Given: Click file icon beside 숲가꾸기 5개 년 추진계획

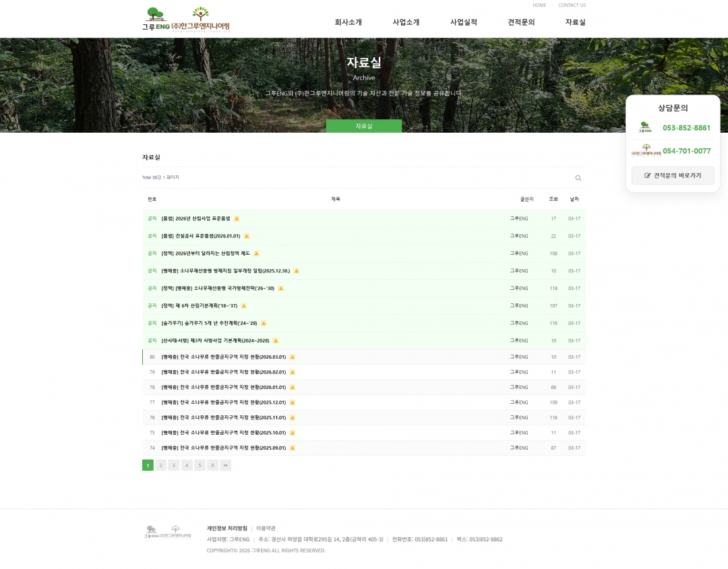Looking at the screenshot, I should [264, 324].
